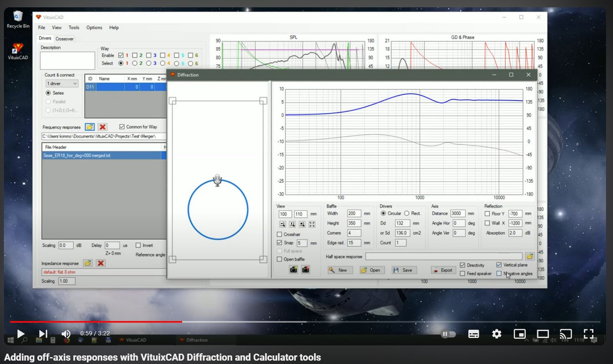Viewport: 613px width, 364px height.
Task: Open frequency responses folder icon
Action: (x=90, y=127)
